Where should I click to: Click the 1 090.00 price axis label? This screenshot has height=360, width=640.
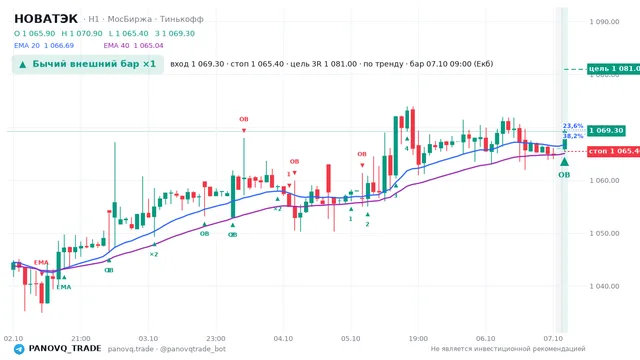(604, 22)
